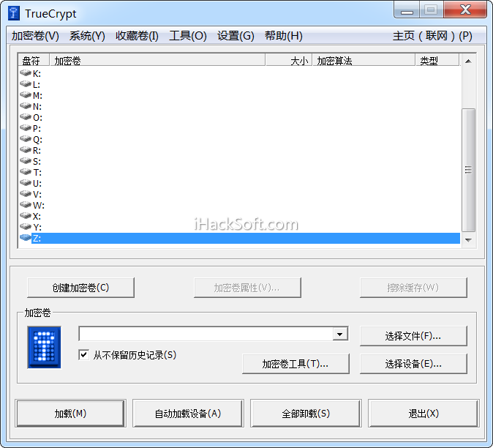Click 全部卸载(S) dismount all button
The width and height of the screenshot is (493, 448).
click(x=306, y=414)
